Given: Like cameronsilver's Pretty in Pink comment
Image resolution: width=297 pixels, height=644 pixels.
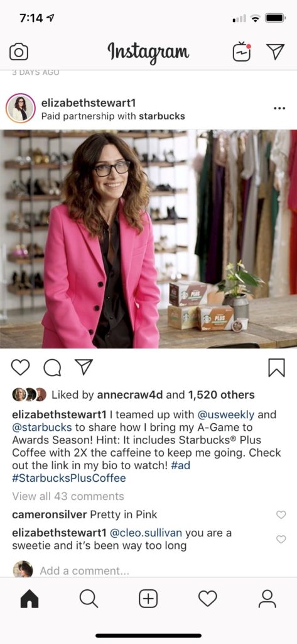Looking at the screenshot, I should (281, 514).
